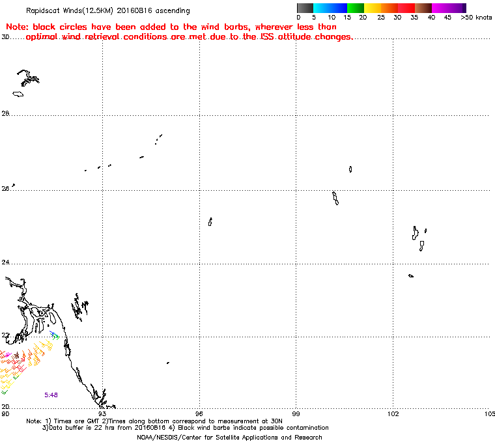Click the blue wind barbs near 22N
Image resolution: width=495 pixels, height=448 pixels.
[x=52, y=333]
